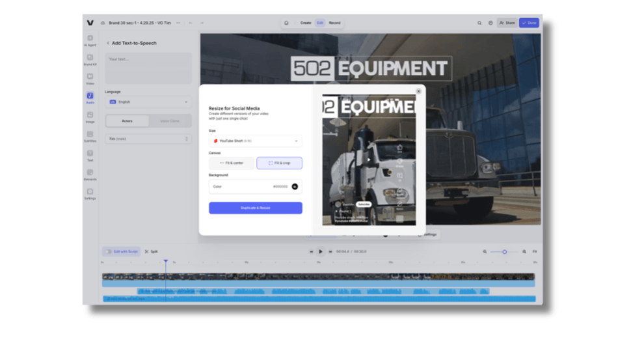Viewport: 644px width, 338px height.
Task: Go back from Add Text-to-Speech panel
Action: coord(108,44)
